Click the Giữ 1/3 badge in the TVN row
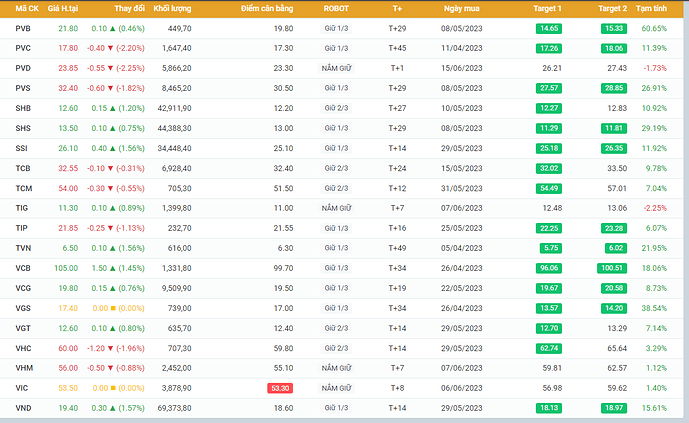 [x=336, y=248]
